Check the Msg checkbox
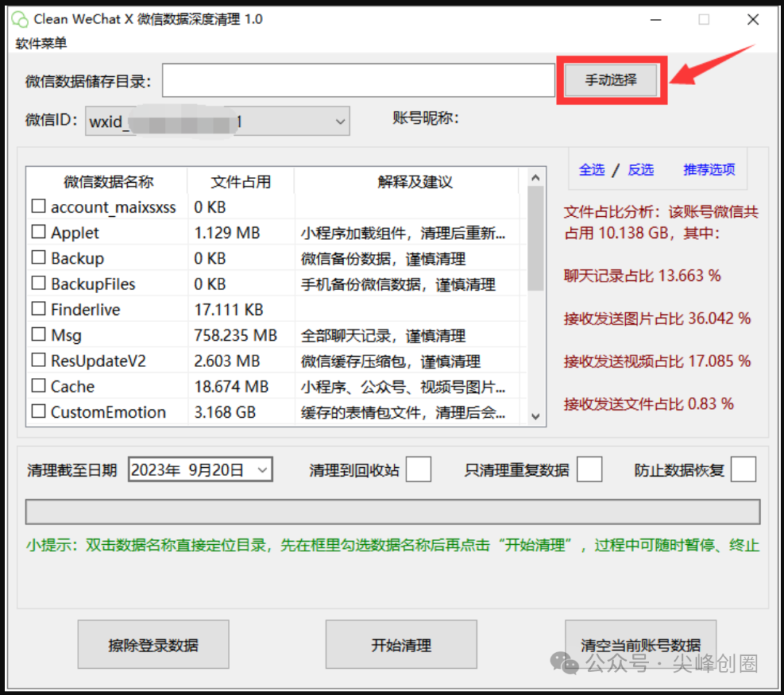The image size is (784, 695). tap(38, 334)
